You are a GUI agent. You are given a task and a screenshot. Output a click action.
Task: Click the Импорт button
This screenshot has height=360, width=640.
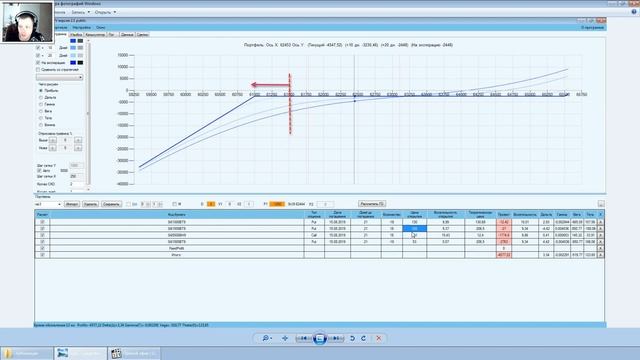pos(72,204)
